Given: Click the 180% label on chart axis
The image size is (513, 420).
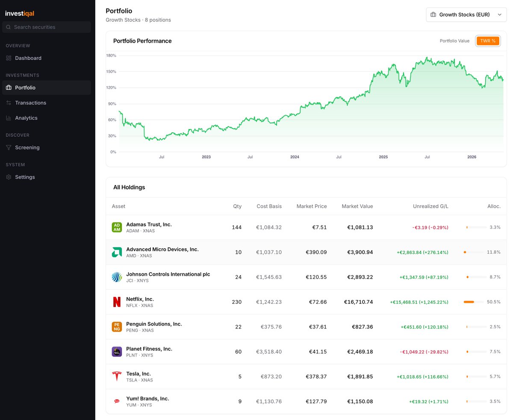Looking at the screenshot, I should 111,56.
